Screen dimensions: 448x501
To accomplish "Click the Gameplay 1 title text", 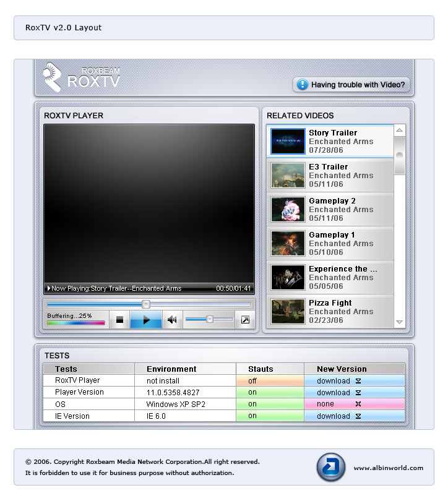I will point(332,235).
